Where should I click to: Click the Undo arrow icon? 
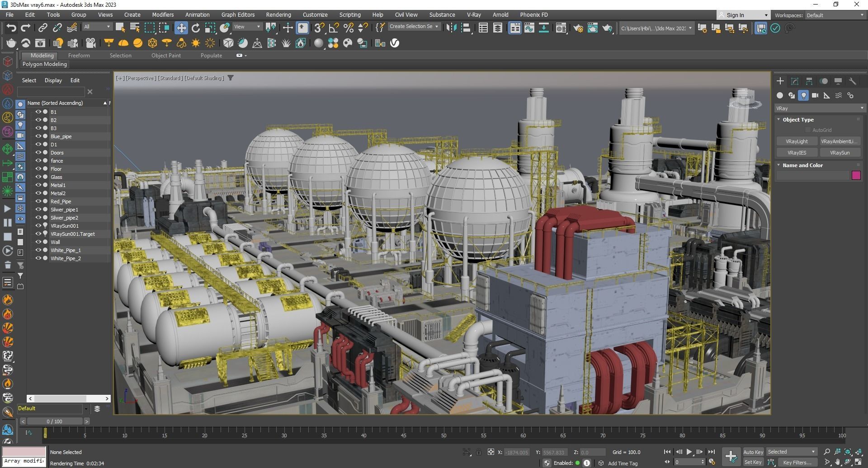click(11, 28)
